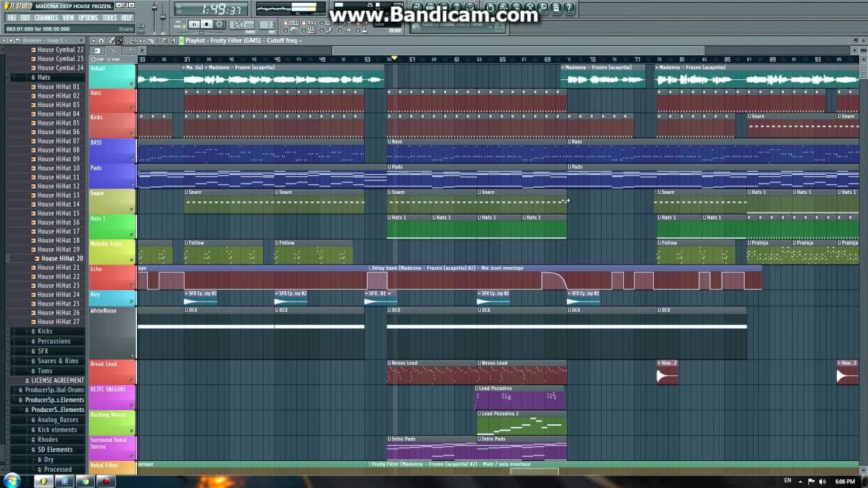Image resolution: width=868 pixels, height=488 pixels.
Task: Select the Zoom tool in playlist toolbar
Action: pos(165,41)
